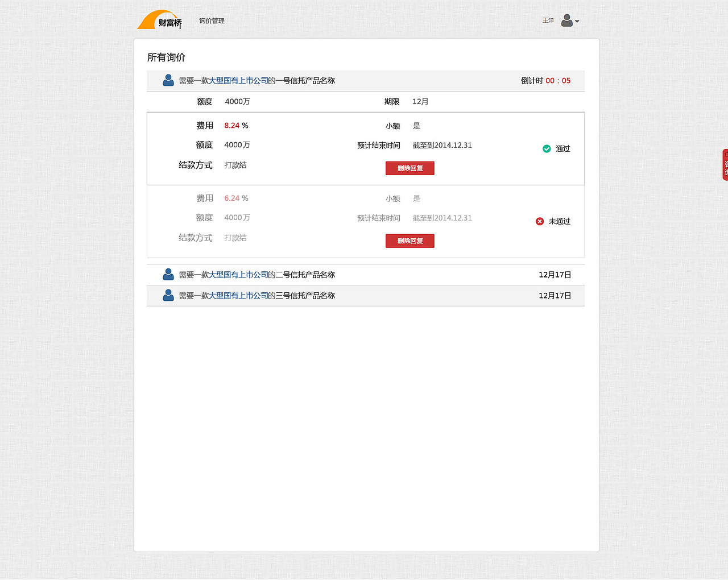Open 大型国有上市公司 link in 三号 row

pyautogui.click(x=238, y=295)
